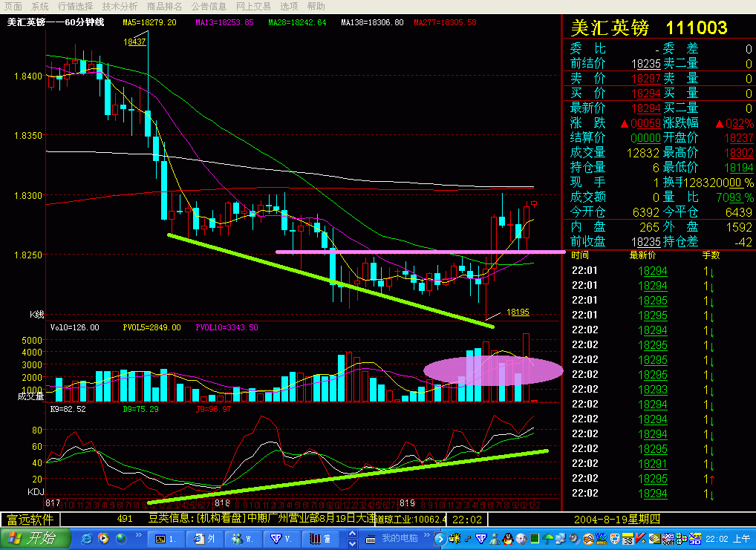Viewport: 756px width, 550px height.
Task: Launch Windows Media Player from quick launch
Action: (103, 538)
